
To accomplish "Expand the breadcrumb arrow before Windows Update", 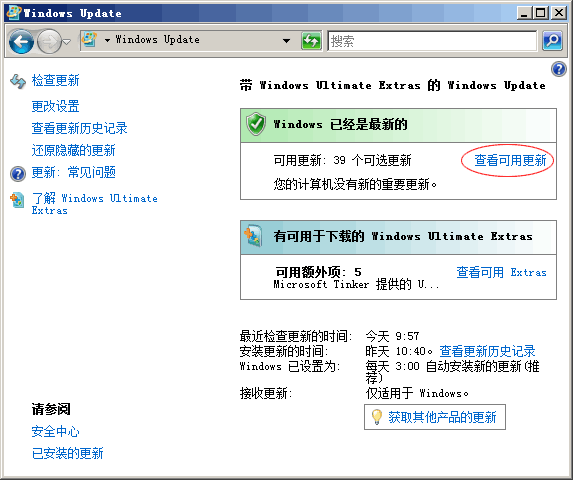I will pos(107,40).
